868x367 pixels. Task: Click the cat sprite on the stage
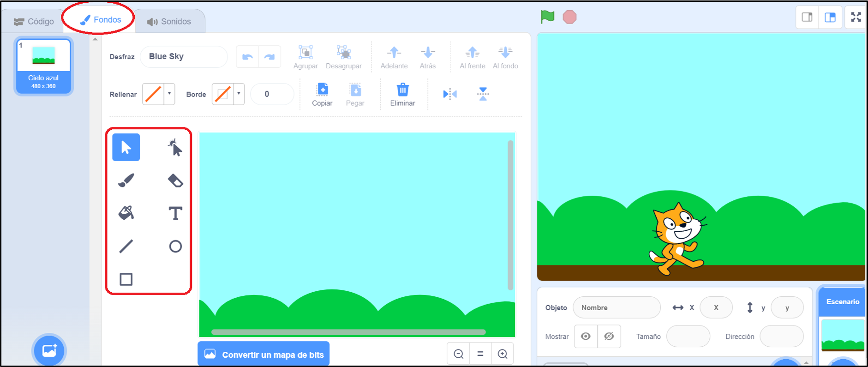click(677, 239)
